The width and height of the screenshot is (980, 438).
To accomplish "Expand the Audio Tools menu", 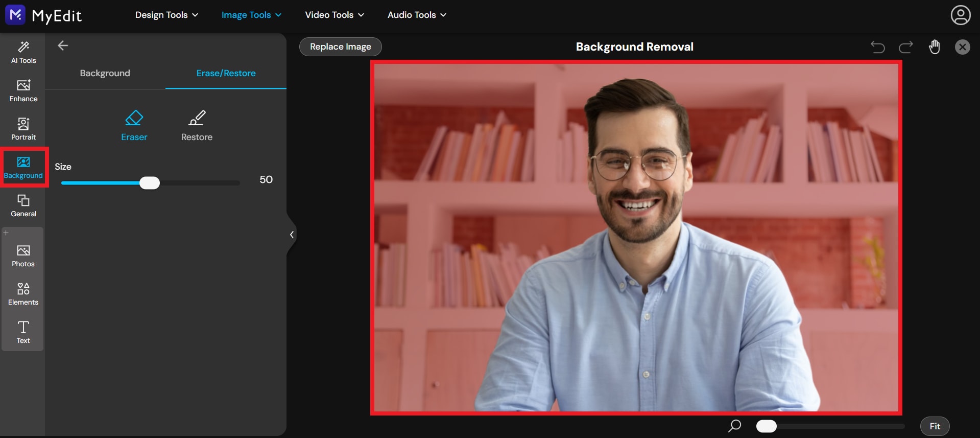I will tap(417, 15).
